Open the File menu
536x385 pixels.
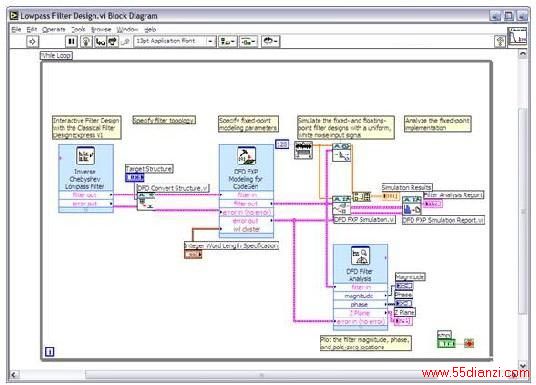click(x=16, y=29)
